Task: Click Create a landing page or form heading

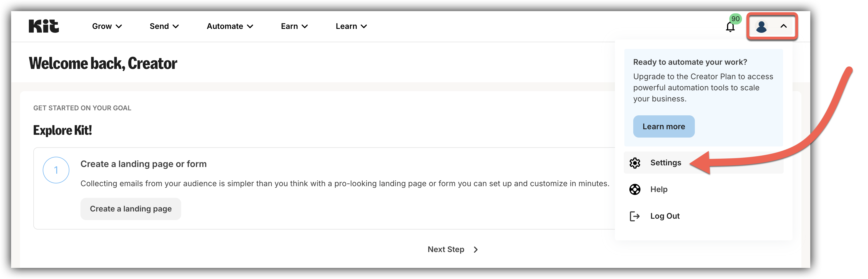Action: click(143, 164)
